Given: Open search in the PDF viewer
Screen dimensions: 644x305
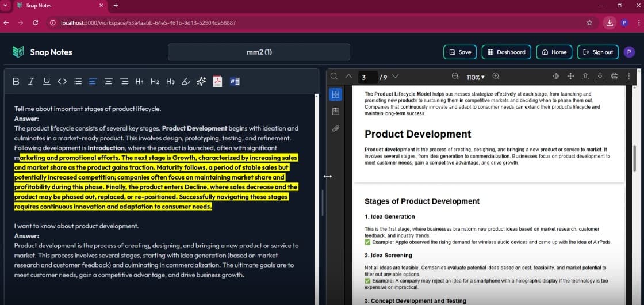Looking at the screenshot, I should click(x=334, y=77).
